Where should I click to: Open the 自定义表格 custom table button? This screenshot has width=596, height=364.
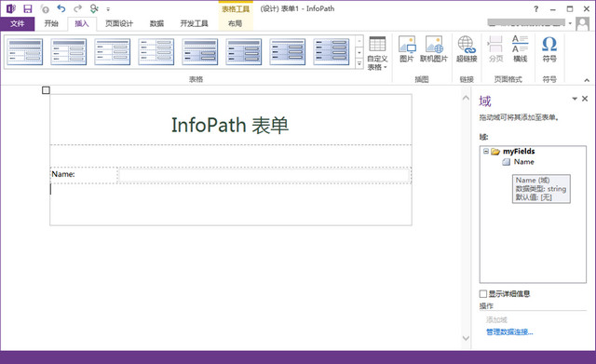(377, 53)
